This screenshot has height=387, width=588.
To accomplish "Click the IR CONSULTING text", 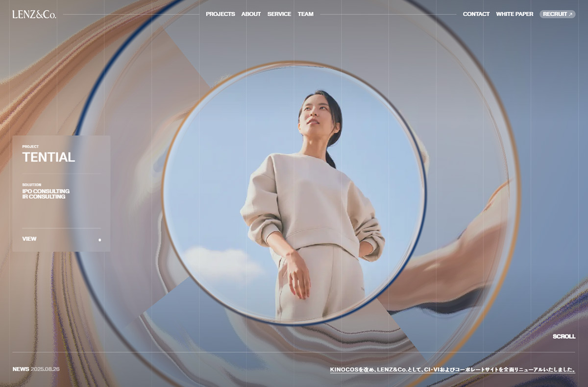I will point(44,197).
